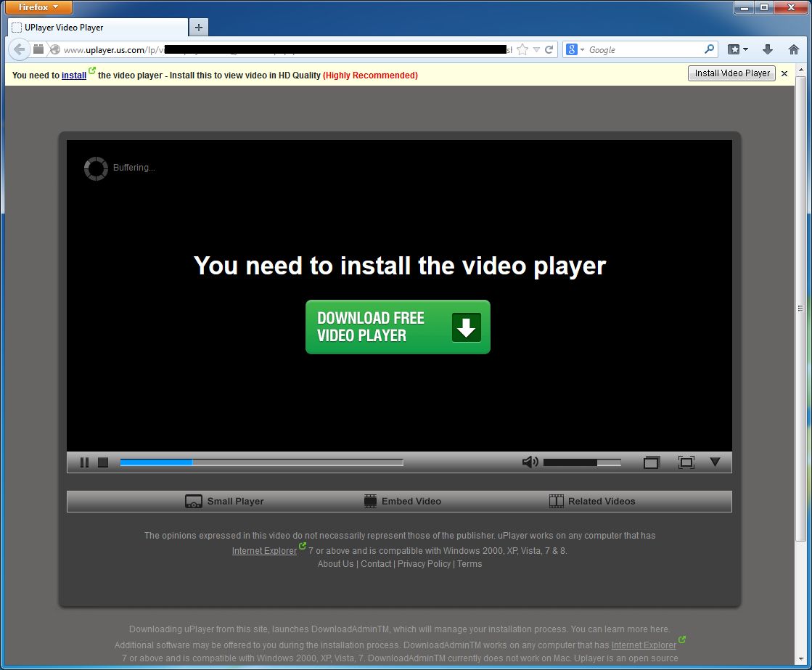Click the Related Videos filmstrip icon
Screen dimensions: 812x670
pyautogui.click(x=556, y=501)
